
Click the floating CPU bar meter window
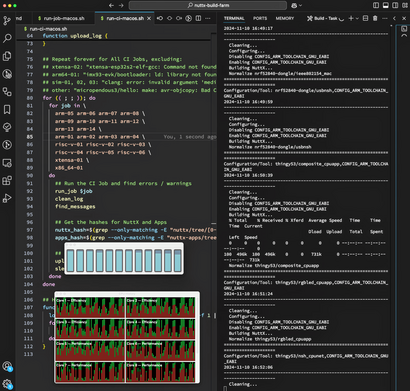124,259
